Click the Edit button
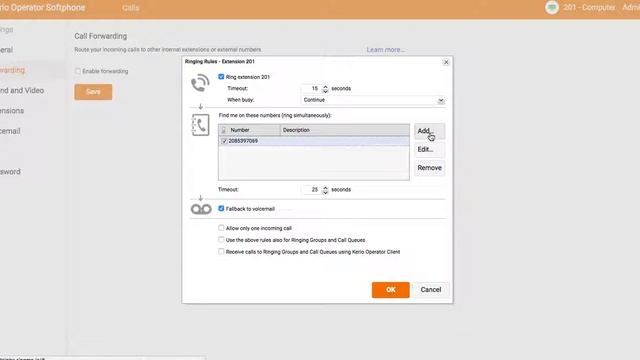The width and height of the screenshot is (640, 360). (429, 149)
